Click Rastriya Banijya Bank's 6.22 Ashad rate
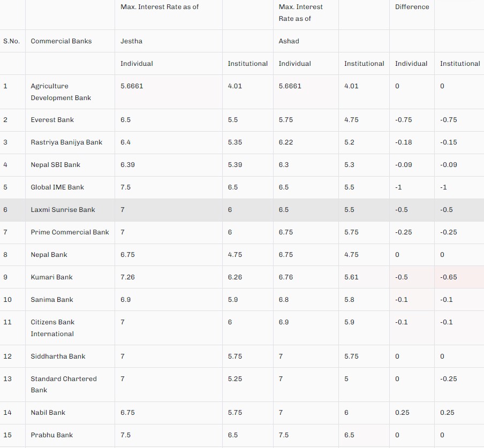The height and width of the screenshot is (448, 484). (x=286, y=142)
